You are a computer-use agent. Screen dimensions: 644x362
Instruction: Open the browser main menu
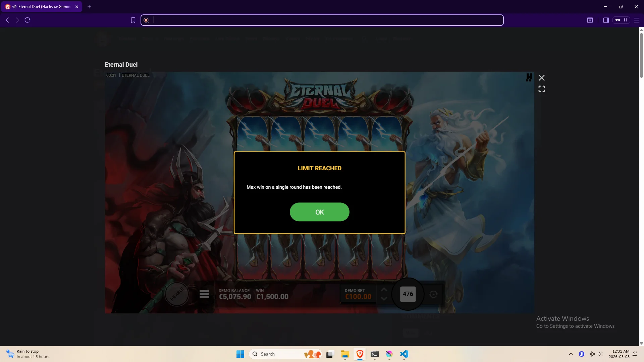click(x=637, y=20)
